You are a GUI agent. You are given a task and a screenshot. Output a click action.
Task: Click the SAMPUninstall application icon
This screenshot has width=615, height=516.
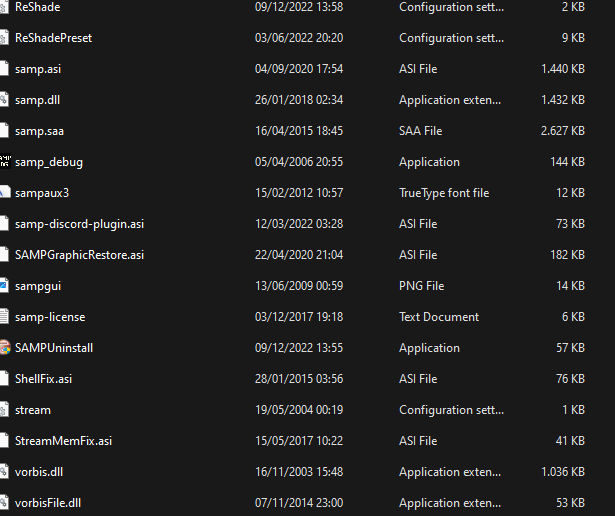(x=5, y=347)
